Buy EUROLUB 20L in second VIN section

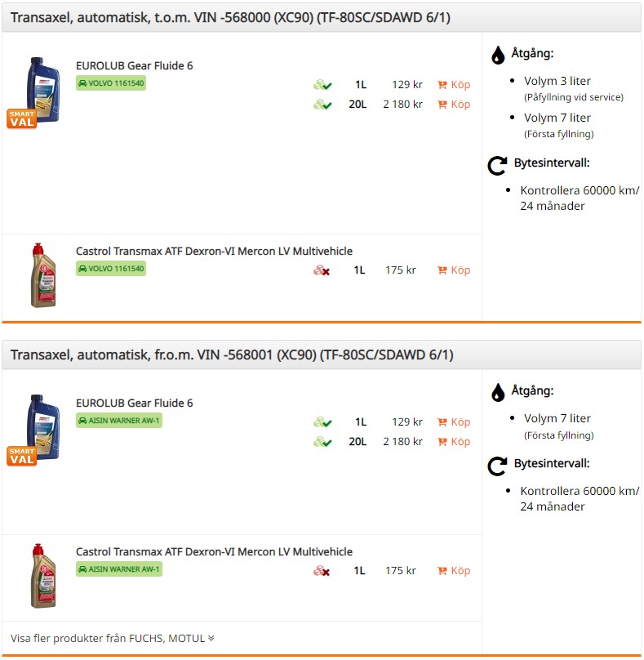click(454, 442)
